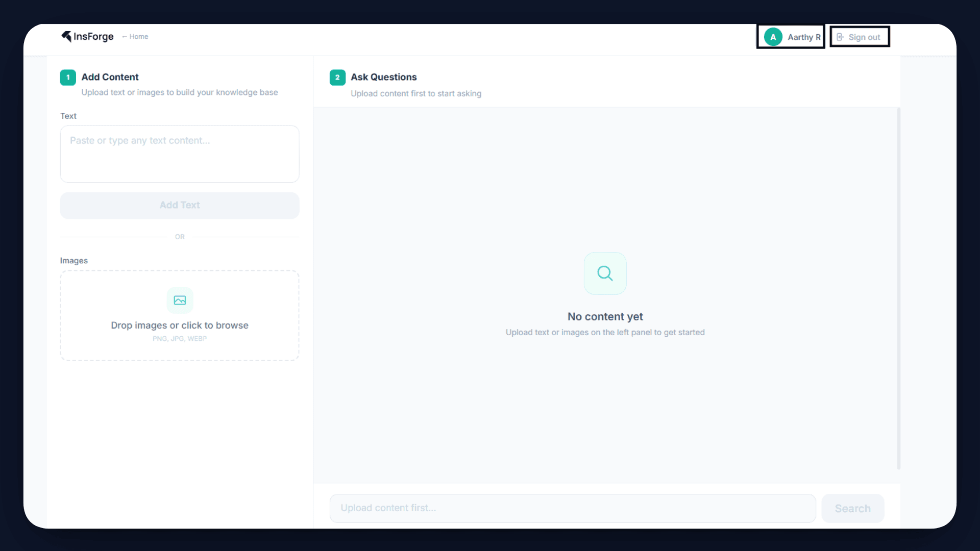Image resolution: width=980 pixels, height=551 pixels.
Task: Click the InsForge logo icon
Action: click(66, 36)
